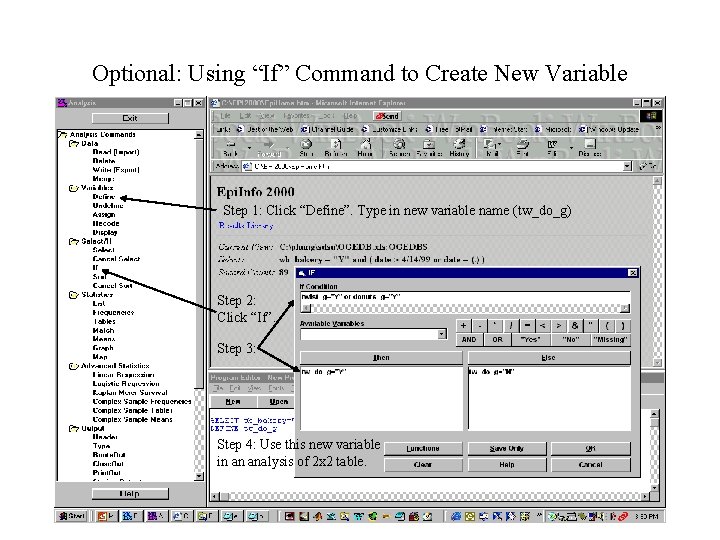This screenshot has height=540, width=720.
Task: Open the Channel Guide link in Links bar
Action: pyautogui.click(x=328, y=129)
